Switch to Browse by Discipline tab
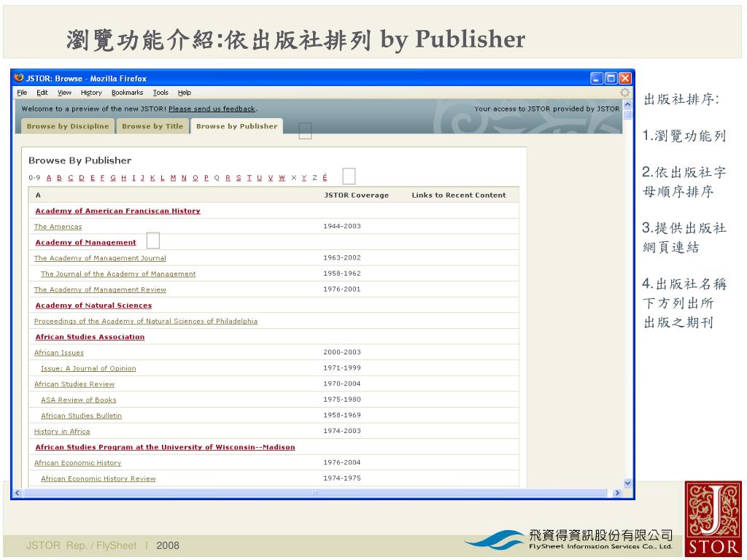 68,126
